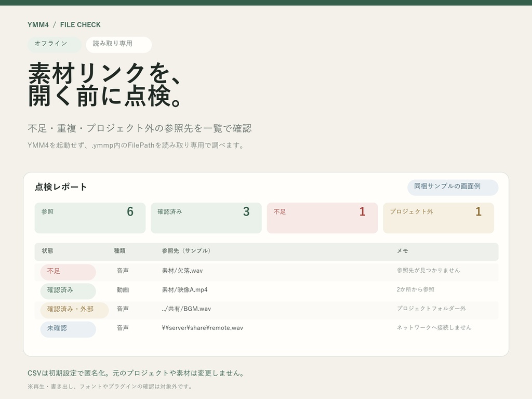The width and height of the screenshot is (532, 399).
Task: Select the プロジェクト外 summary card showing 1
Action: point(438,218)
